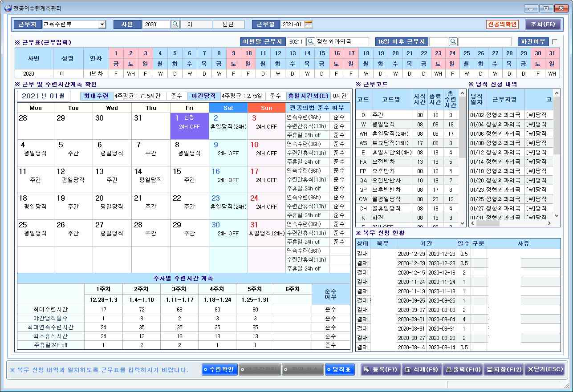This screenshot has width=573, height=392.
Task: Click 출력(F10) print button
Action: [463, 369]
